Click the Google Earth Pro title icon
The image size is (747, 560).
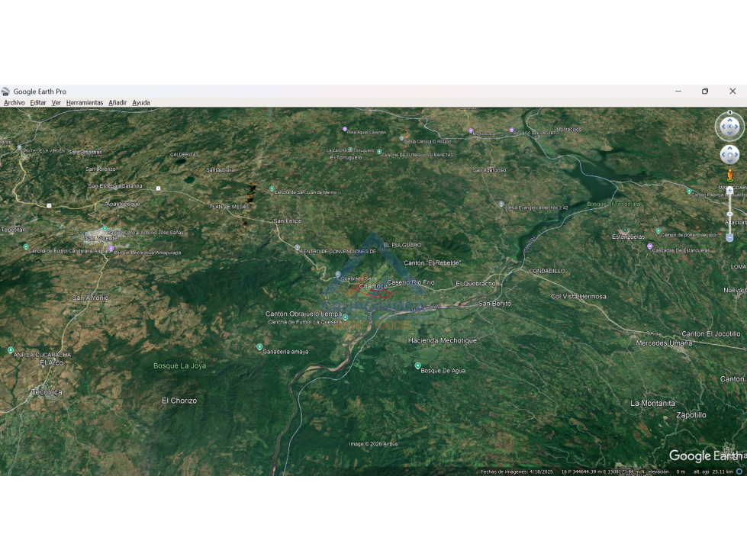pyautogui.click(x=5, y=92)
